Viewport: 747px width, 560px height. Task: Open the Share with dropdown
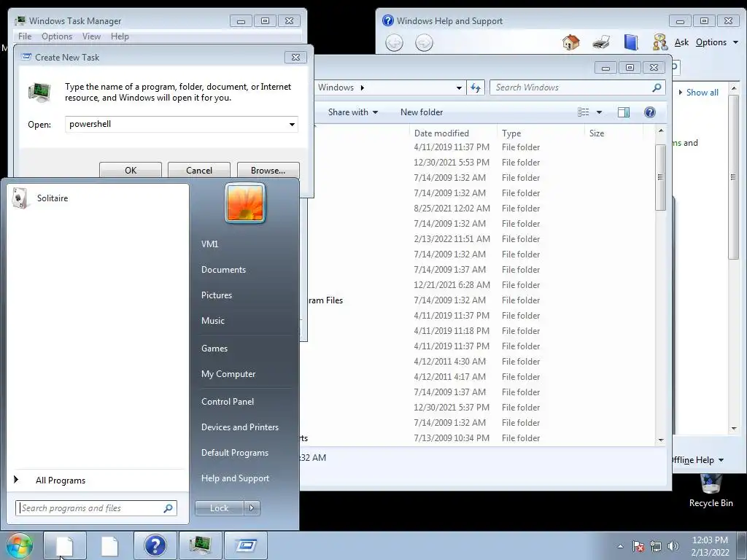pos(353,112)
